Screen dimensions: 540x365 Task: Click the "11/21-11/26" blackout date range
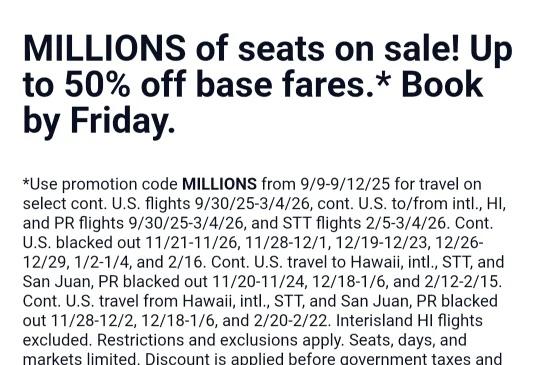(x=192, y=243)
